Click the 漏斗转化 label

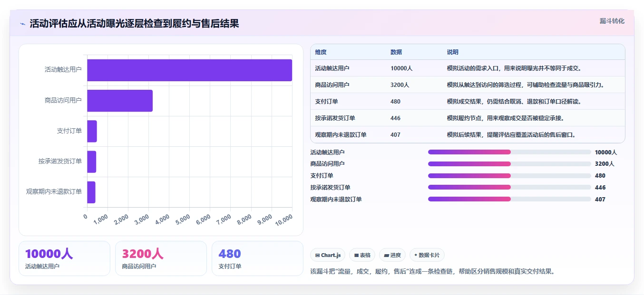coord(612,21)
